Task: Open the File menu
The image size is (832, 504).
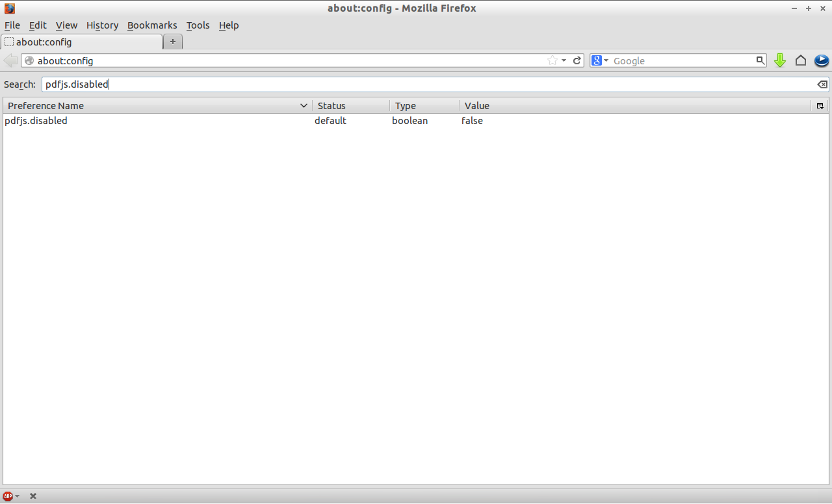Action: pos(12,25)
